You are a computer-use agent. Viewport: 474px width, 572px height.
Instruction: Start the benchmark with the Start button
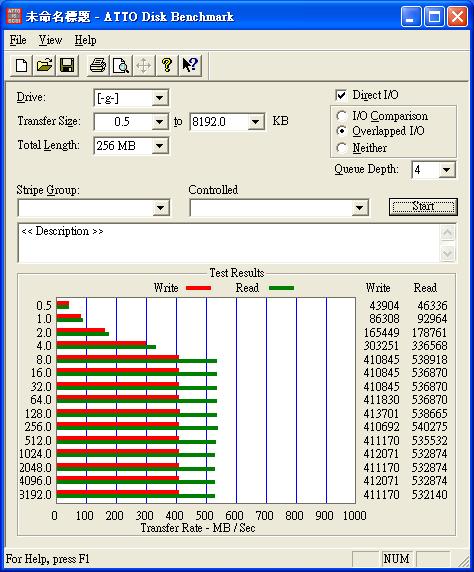pyautogui.click(x=423, y=206)
